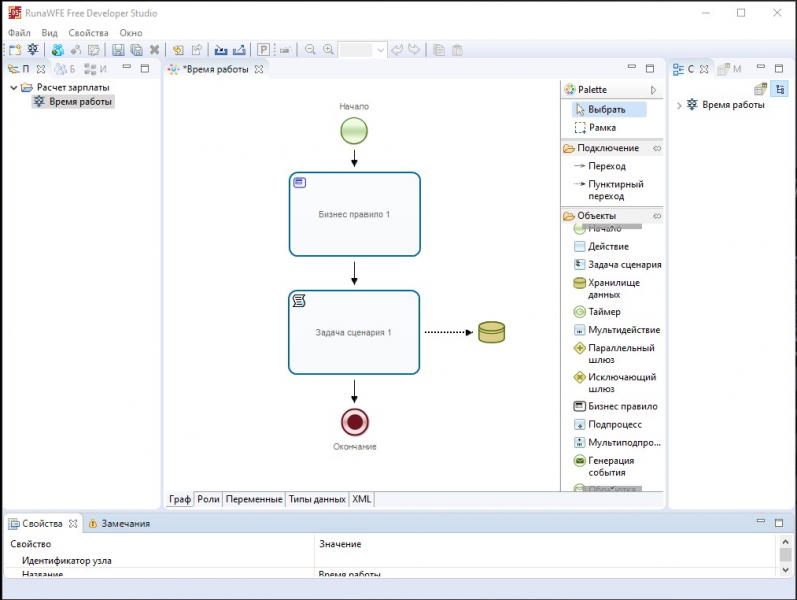797x600 pixels.
Task: Click the zoom in magnifier icon
Action: (x=328, y=50)
